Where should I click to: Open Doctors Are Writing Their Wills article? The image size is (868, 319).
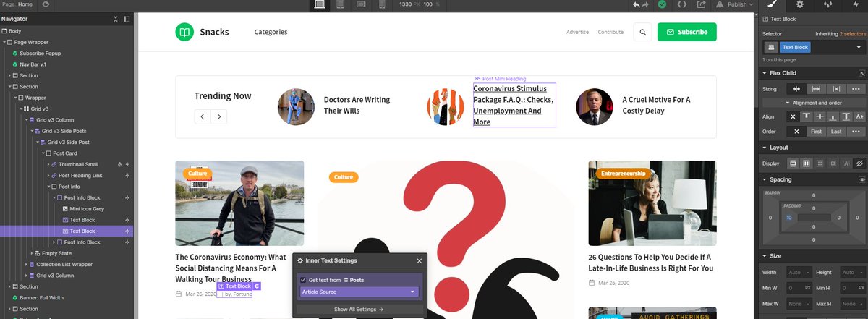click(357, 105)
